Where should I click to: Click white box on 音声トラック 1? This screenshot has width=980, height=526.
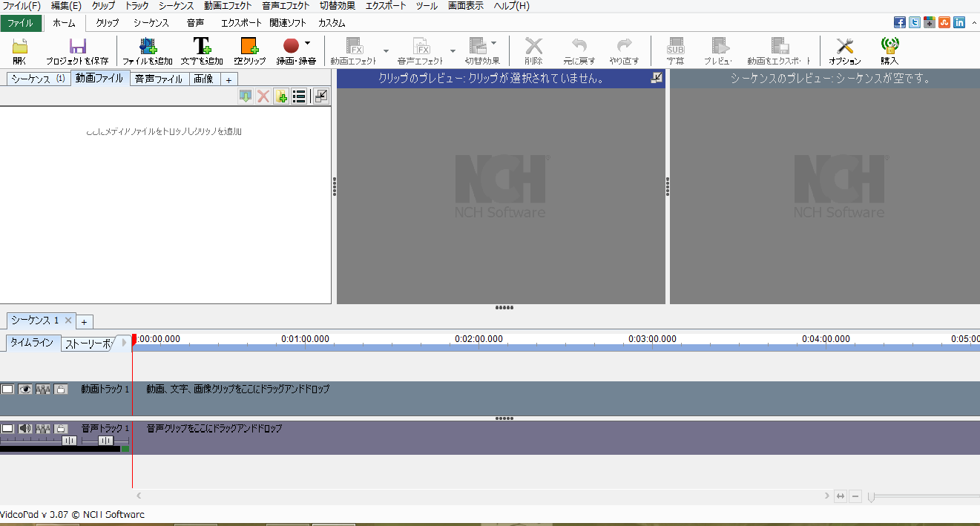(x=7, y=428)
